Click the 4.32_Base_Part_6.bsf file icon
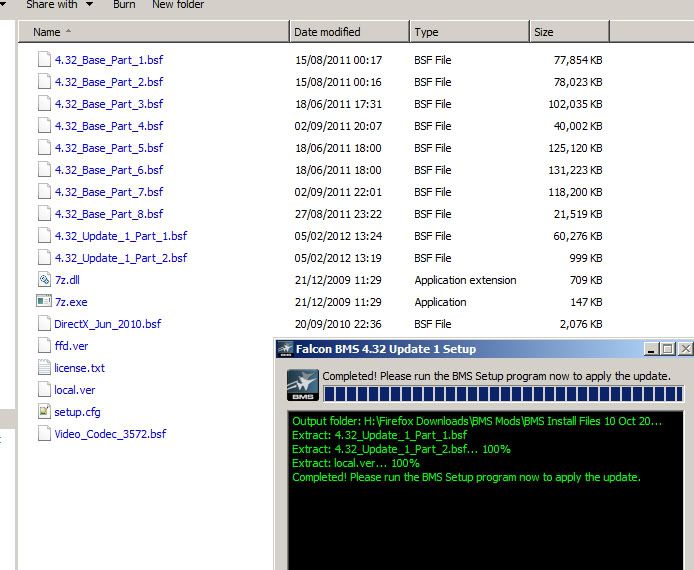 tap(44, 169)
